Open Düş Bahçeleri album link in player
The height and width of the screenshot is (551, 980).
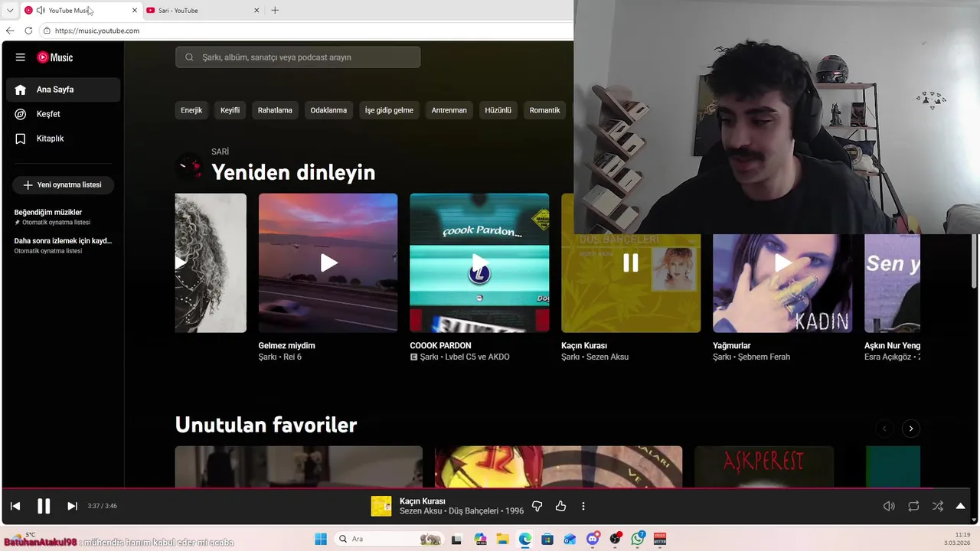pyautogui.click(x=474, y=511)
